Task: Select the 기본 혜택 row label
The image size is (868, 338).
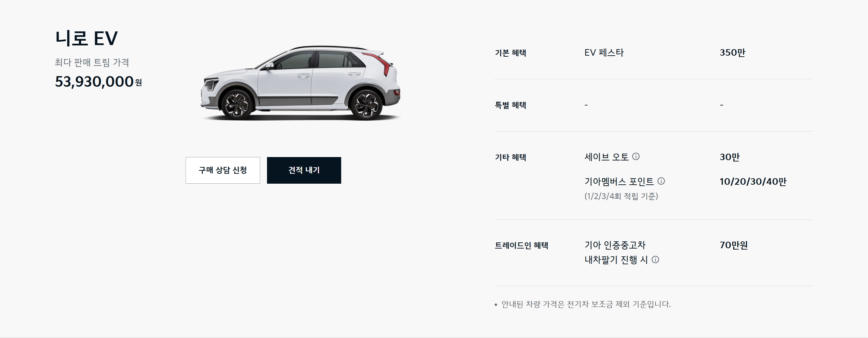Action: 510,53
